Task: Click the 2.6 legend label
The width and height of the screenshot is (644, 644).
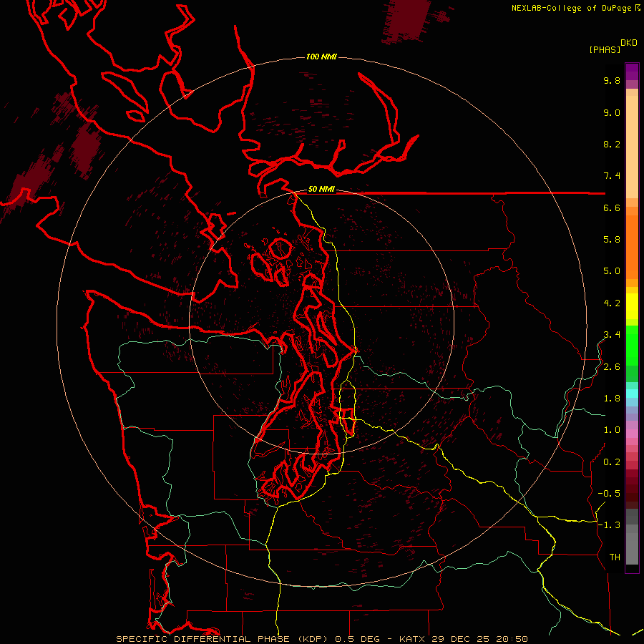Action: pyautogui.click(x=612, y=367)
